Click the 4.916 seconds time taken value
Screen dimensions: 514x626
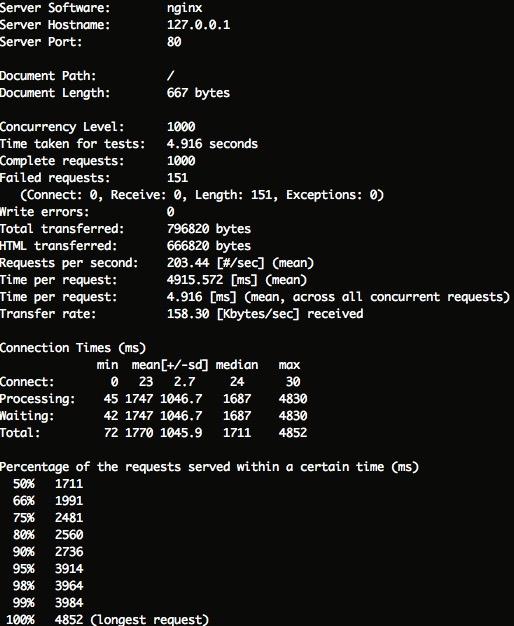[212, 144]
